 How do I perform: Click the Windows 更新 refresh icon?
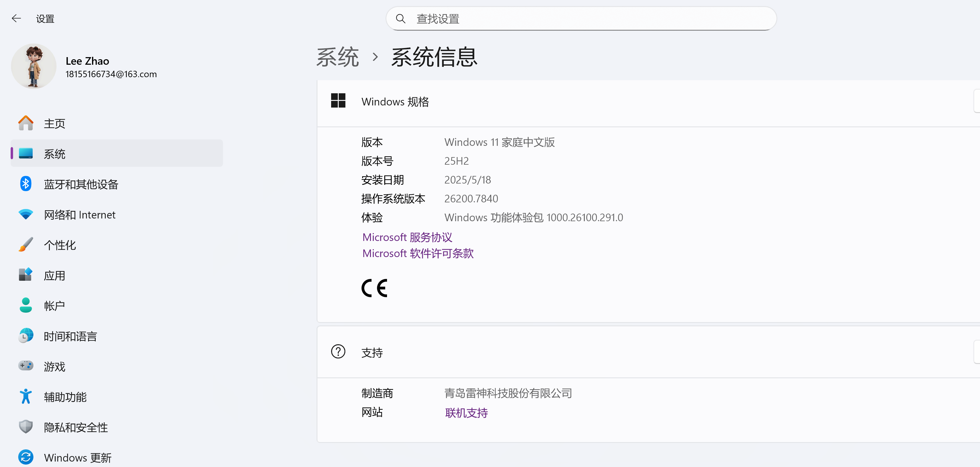pos(26,457)
